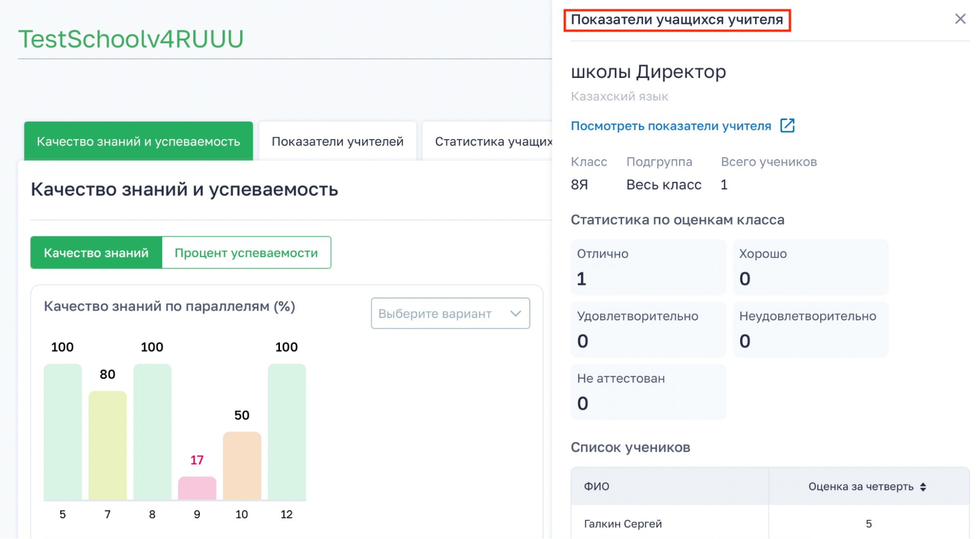Screen dimensions: 980x539
Task: Click the grade 5 green bar
Action: [63, 431]
